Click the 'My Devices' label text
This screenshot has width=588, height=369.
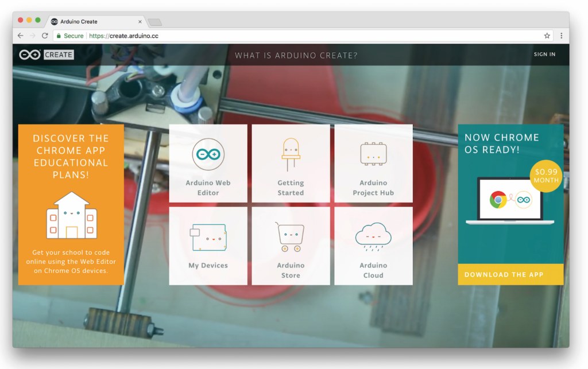click(x=208, y=265)
